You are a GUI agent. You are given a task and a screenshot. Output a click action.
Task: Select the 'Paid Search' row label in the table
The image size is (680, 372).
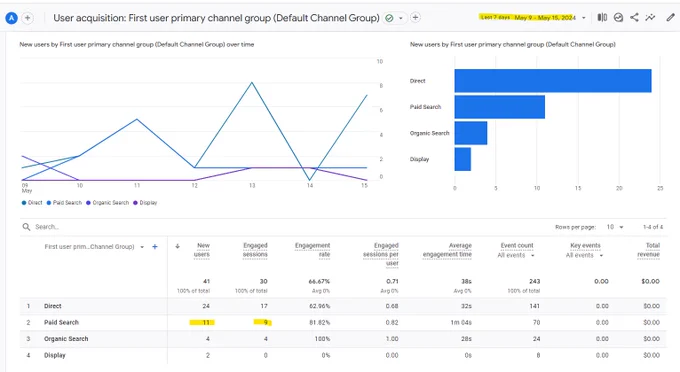pyautogui.click(x=61, y=323)
